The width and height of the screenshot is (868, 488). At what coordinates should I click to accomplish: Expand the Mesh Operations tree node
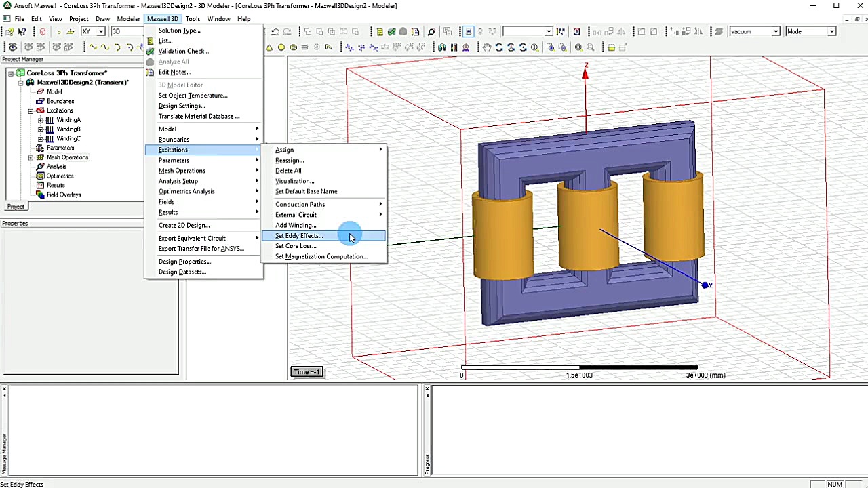(x=31, y=157)
